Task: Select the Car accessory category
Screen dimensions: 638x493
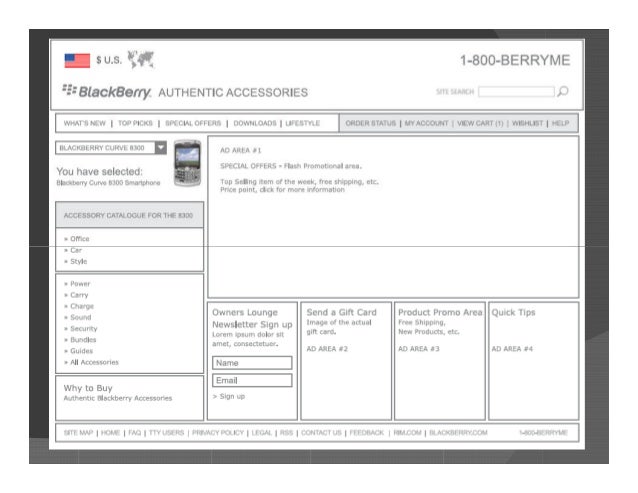Action: click(x=76, y=250)
